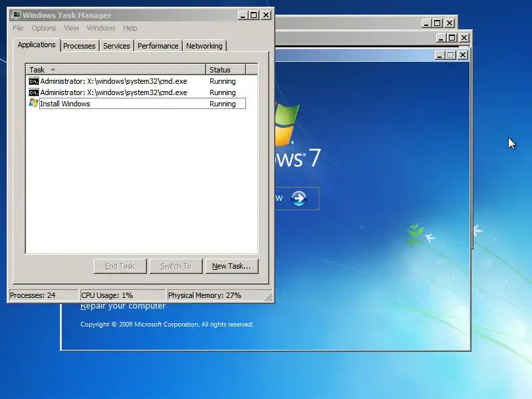
Task: Select the Applications tab
Action: tap(37, 45)
